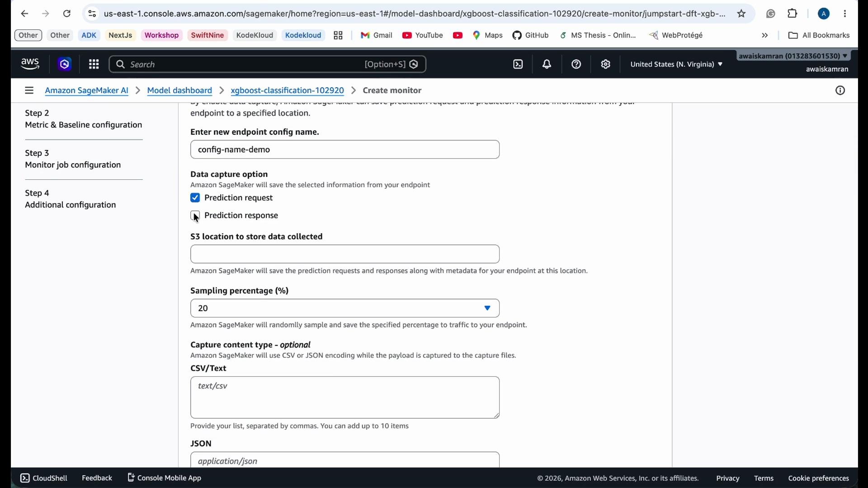Select Step 4 Additional configuration
Viewport: 868px width, 488px height.
tap(71, 199)
